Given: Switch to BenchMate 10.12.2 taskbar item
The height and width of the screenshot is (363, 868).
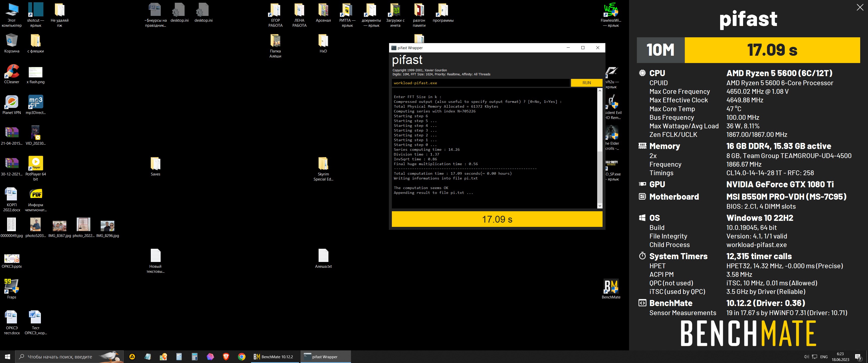Looking at the screenshot, I should coord(275,357).
